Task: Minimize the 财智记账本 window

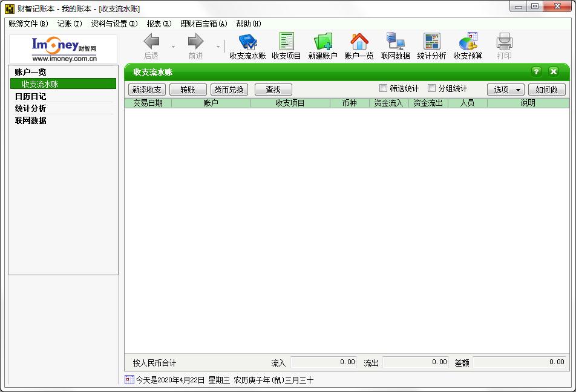Action: (519, 7)
